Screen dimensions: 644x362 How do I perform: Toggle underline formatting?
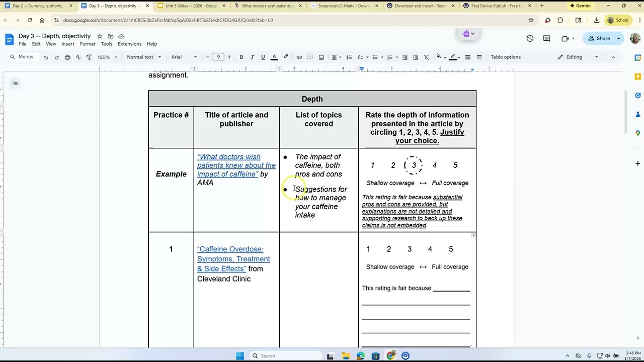(263, 57)
